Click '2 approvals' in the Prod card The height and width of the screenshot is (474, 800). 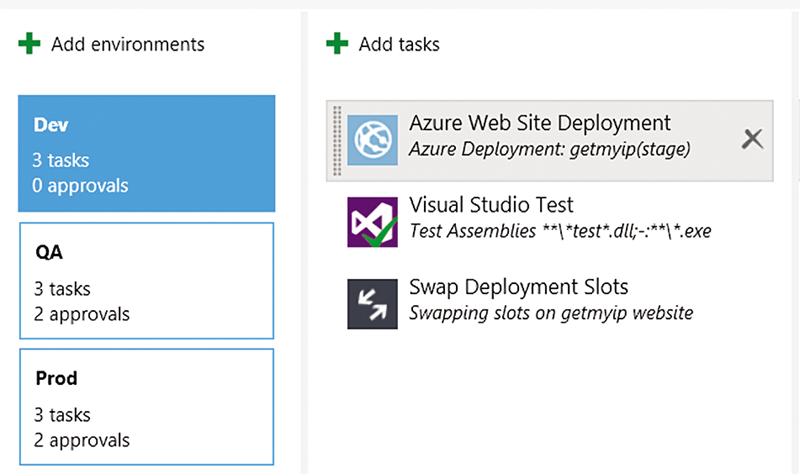82,440
